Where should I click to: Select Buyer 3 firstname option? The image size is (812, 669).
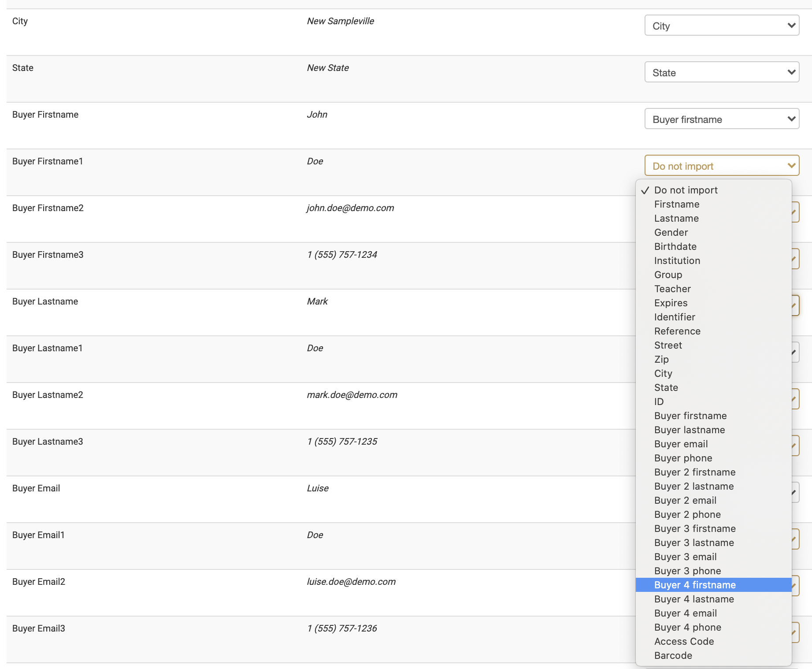(714, 528)
